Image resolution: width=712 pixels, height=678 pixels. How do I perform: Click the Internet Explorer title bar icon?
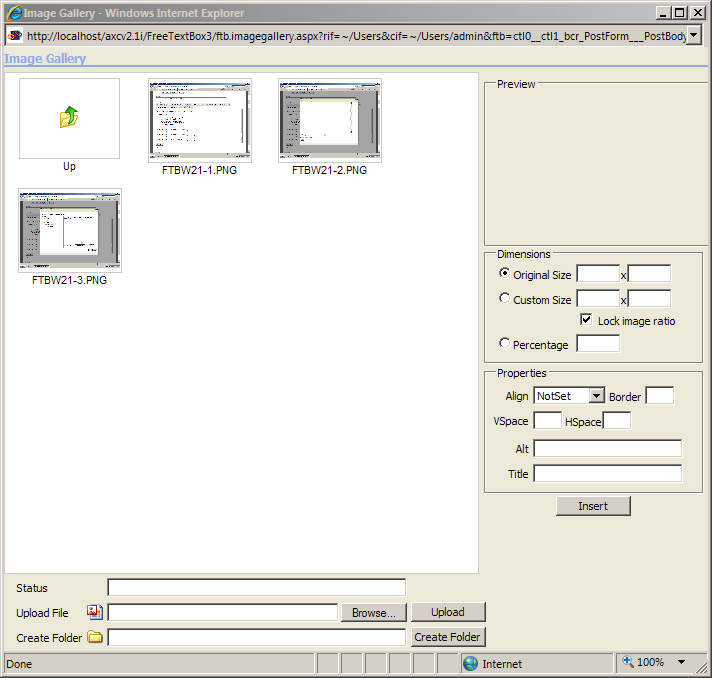pyautogui.click(x=13, y=13)
